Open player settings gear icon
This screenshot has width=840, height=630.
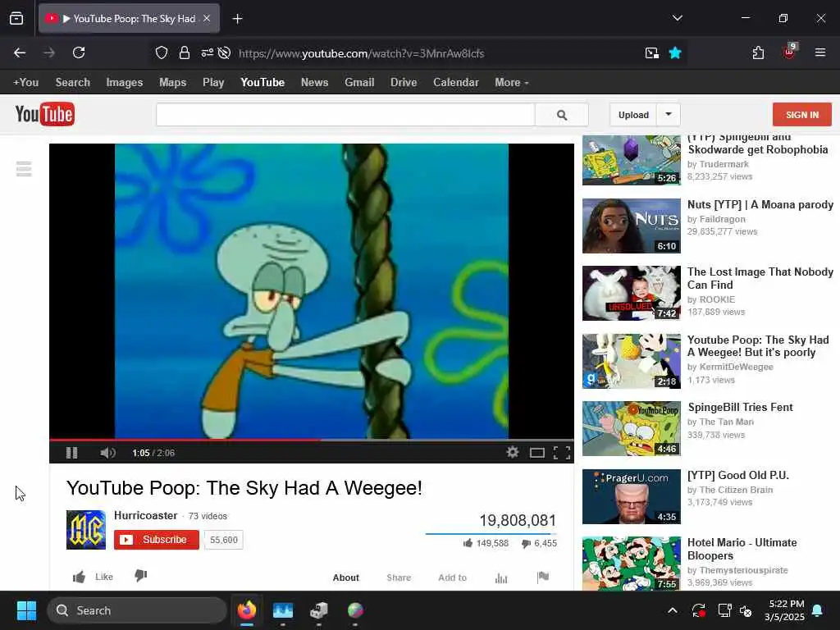pyautogui.click(x=512, y=452)
